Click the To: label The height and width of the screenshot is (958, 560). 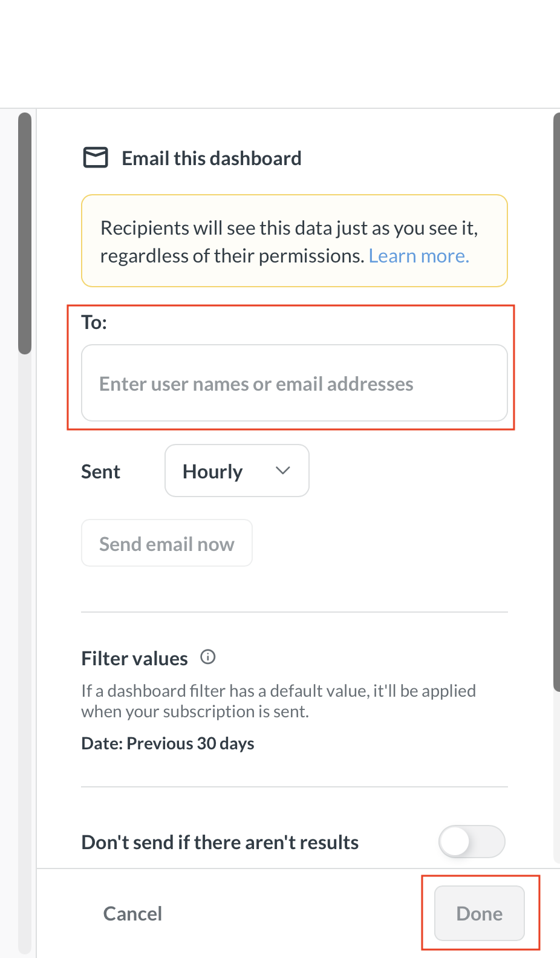[94, 322]
